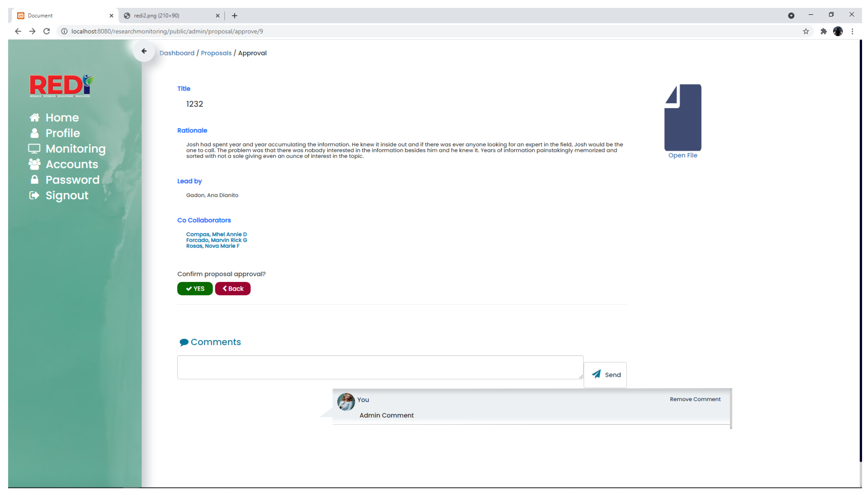Open Chrome three-dot menu
Viewport: 868px width, 495px height.
pos(852,31)
